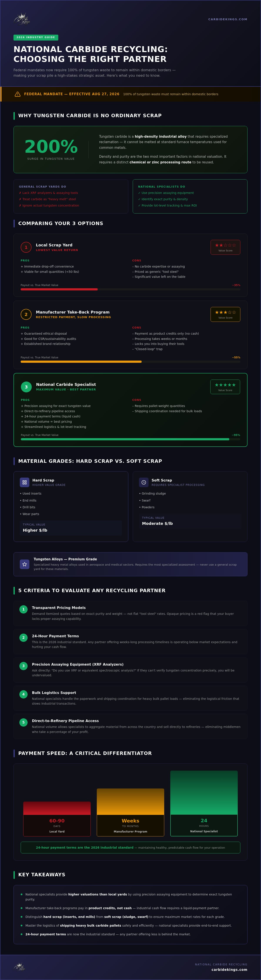Select the Direct-to-Refinery Pipeline Access criterion
The width and height of the screenshot is (261, 980).
point(130,726)
